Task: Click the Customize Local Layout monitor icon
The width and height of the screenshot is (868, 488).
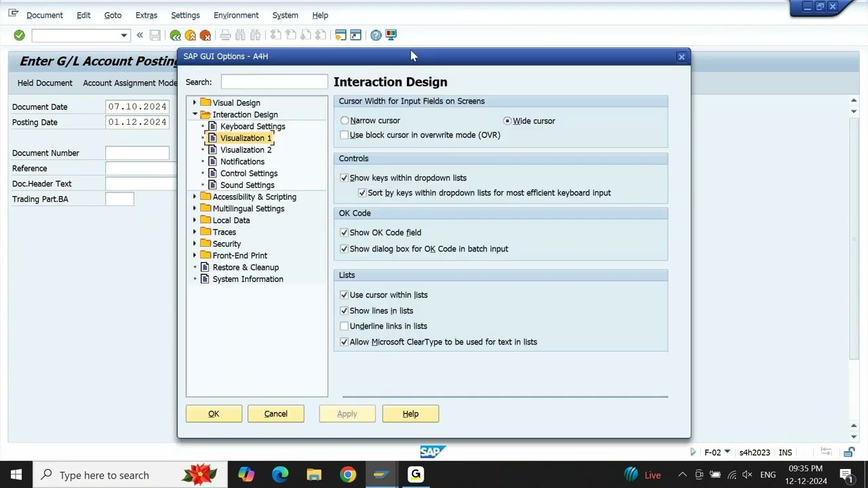Action: (x=391, y=35)
